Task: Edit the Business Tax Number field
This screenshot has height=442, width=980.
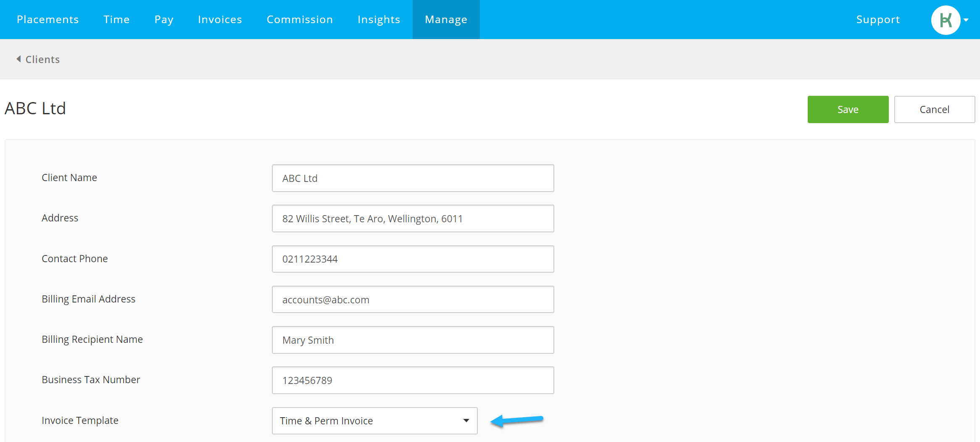Action: (x=413, y=380)
